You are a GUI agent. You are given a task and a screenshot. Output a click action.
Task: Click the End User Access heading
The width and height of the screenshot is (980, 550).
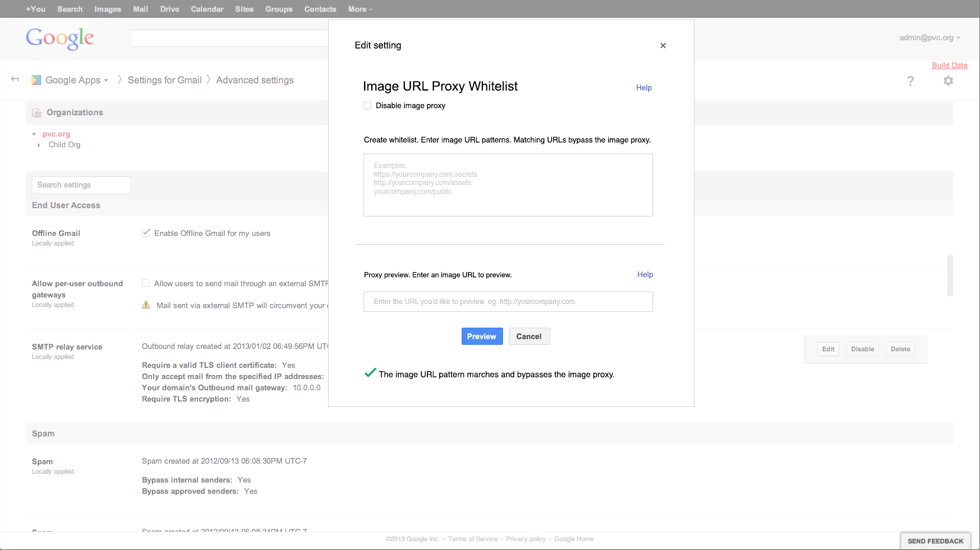(66, 205)
